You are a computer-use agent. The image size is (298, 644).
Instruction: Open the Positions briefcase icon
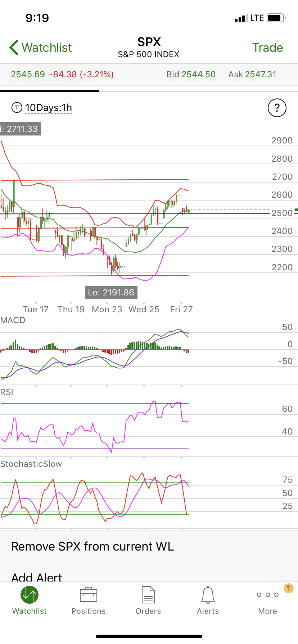(89, 595)
